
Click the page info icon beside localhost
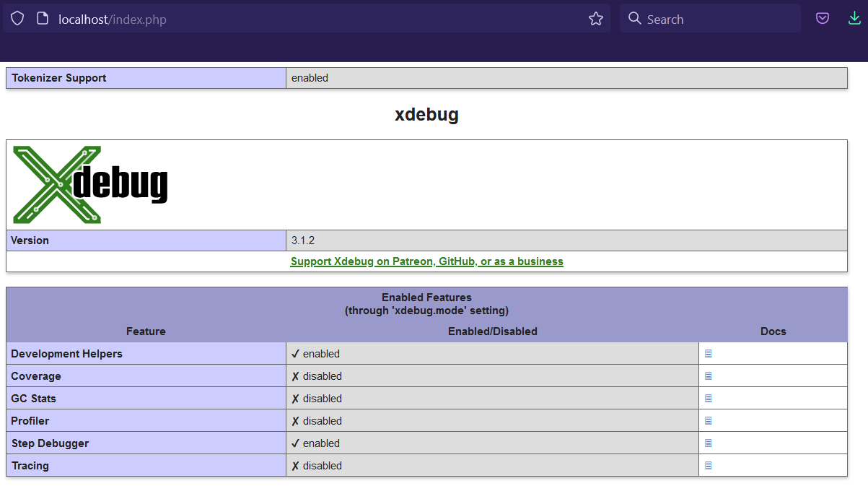(x=42, y=19)
